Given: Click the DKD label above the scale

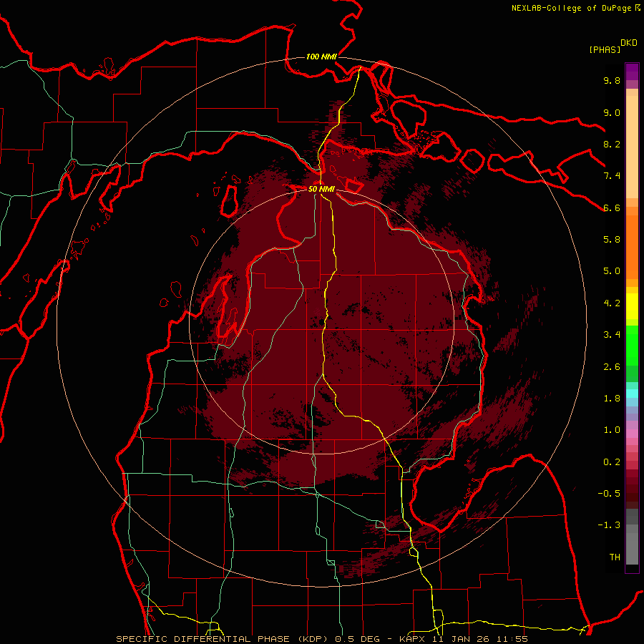Looking at the screenshot, I should point(629,43).
